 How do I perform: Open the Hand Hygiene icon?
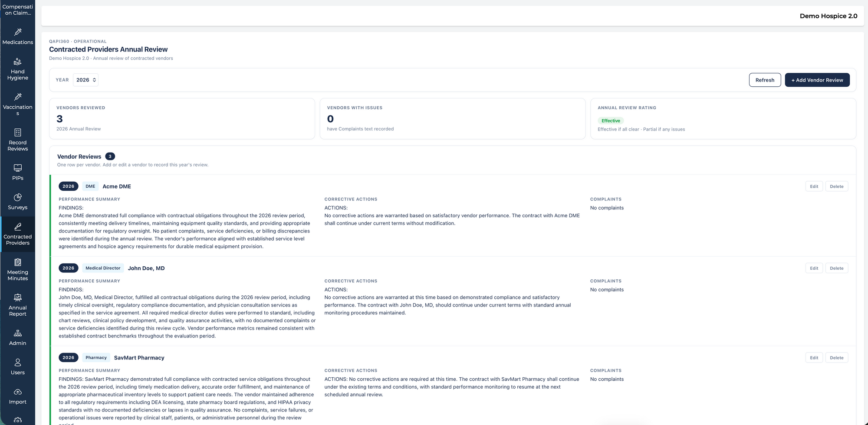coord(18,62)
